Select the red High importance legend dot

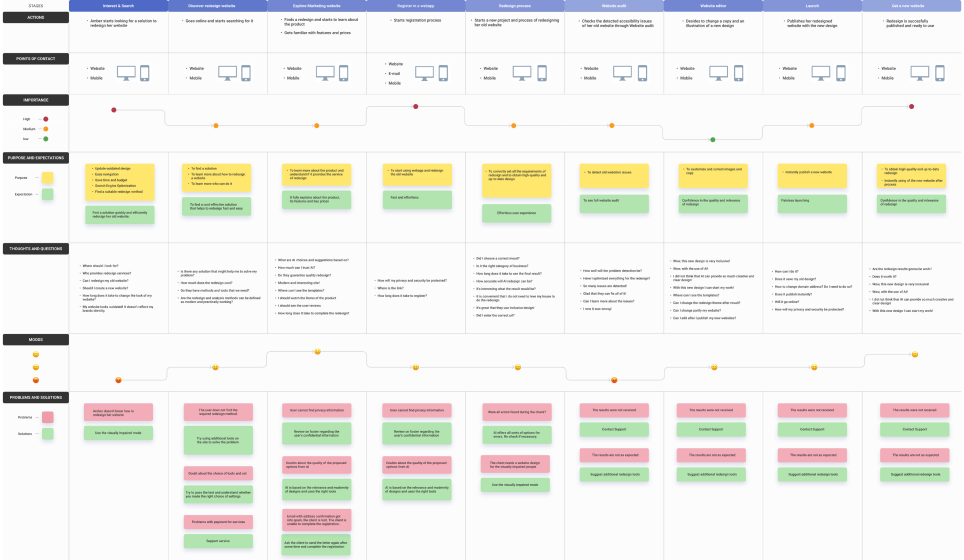[x=45, y=119]
